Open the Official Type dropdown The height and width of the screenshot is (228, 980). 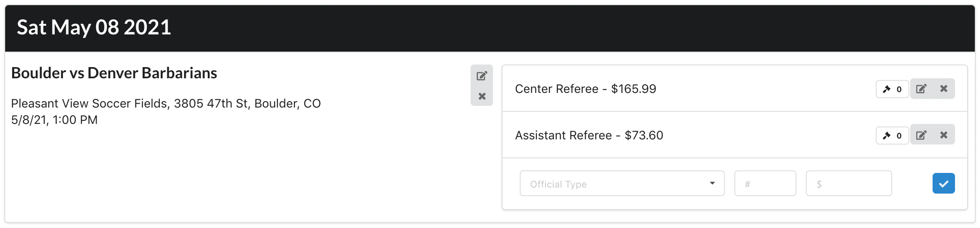pos(622,183)
